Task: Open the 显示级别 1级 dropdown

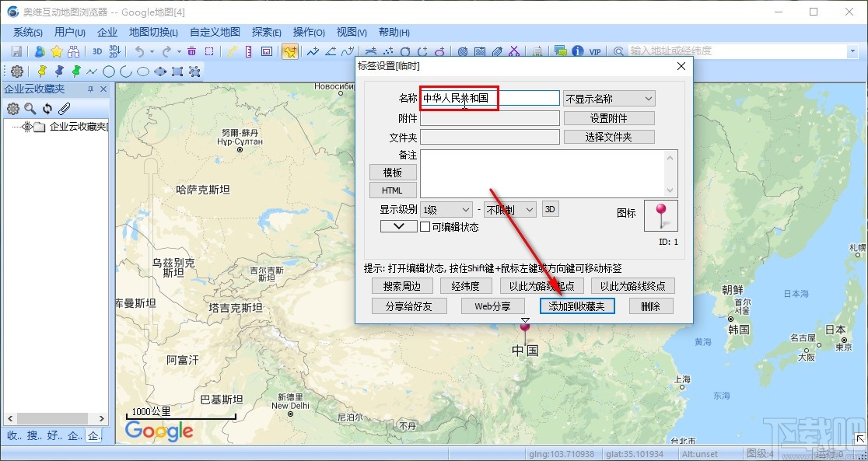Action: 445,208
